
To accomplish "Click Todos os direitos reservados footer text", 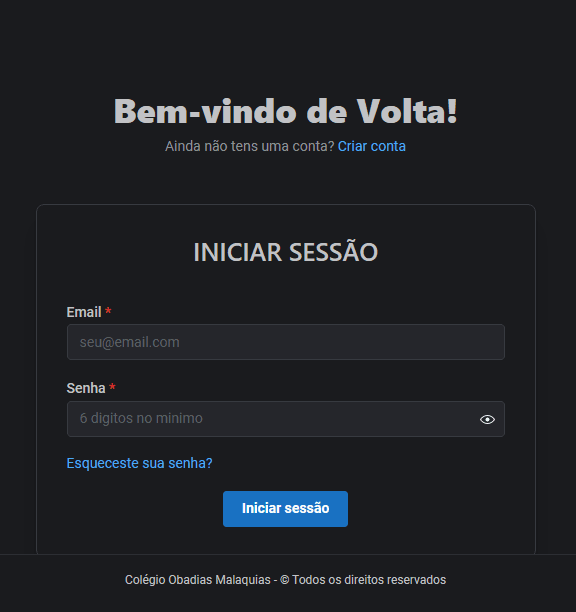I will click(x=369, y=580).
